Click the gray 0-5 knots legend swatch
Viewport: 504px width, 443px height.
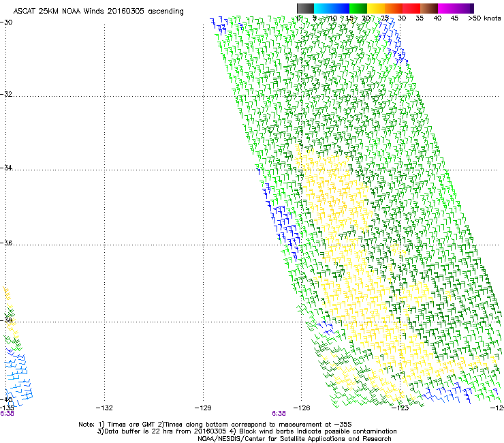pos(305,8)
